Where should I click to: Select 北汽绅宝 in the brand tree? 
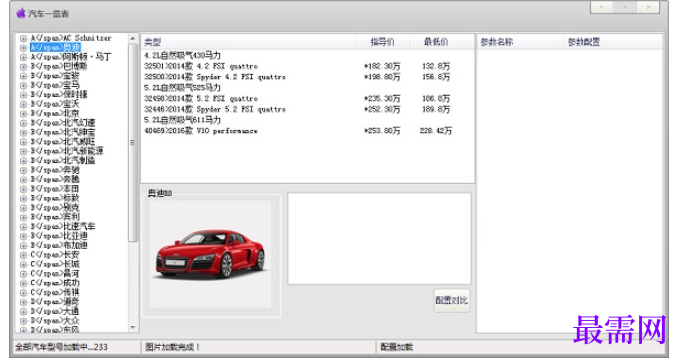point(63,132)
